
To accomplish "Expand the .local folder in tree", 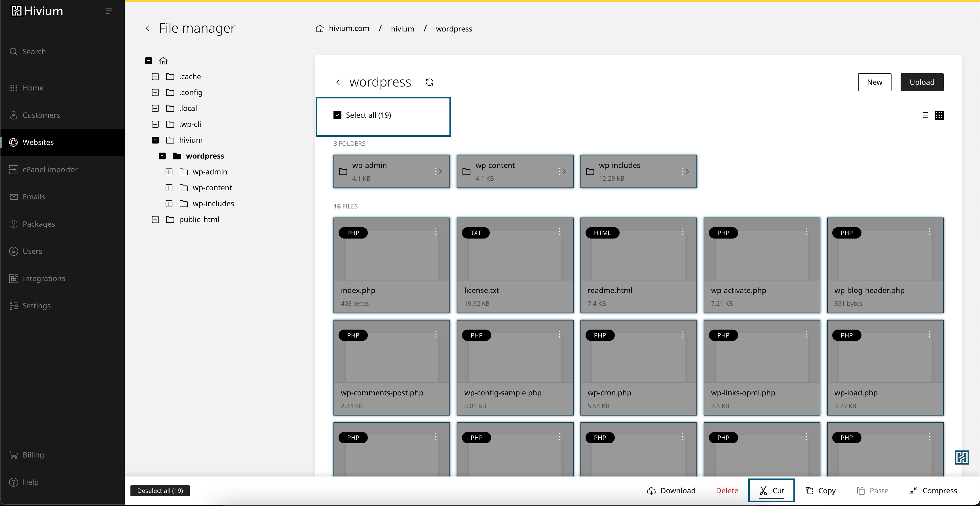I will (155, 108).
